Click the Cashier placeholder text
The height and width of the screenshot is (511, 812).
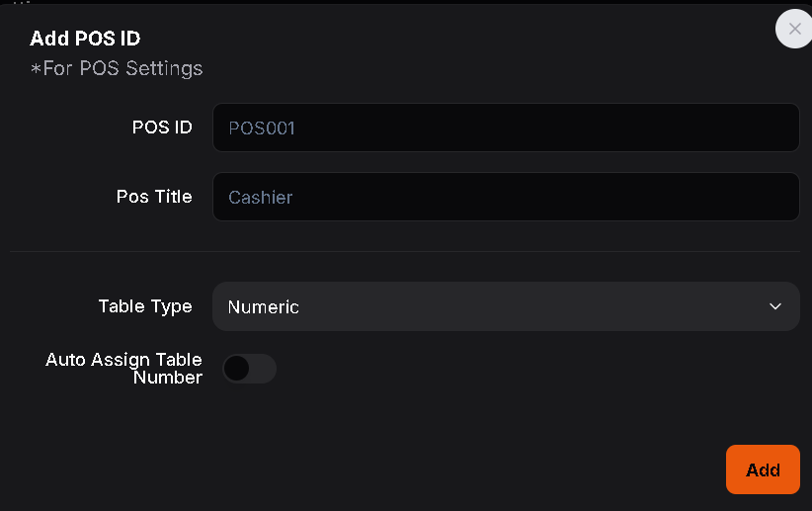(x=261, y=197)
